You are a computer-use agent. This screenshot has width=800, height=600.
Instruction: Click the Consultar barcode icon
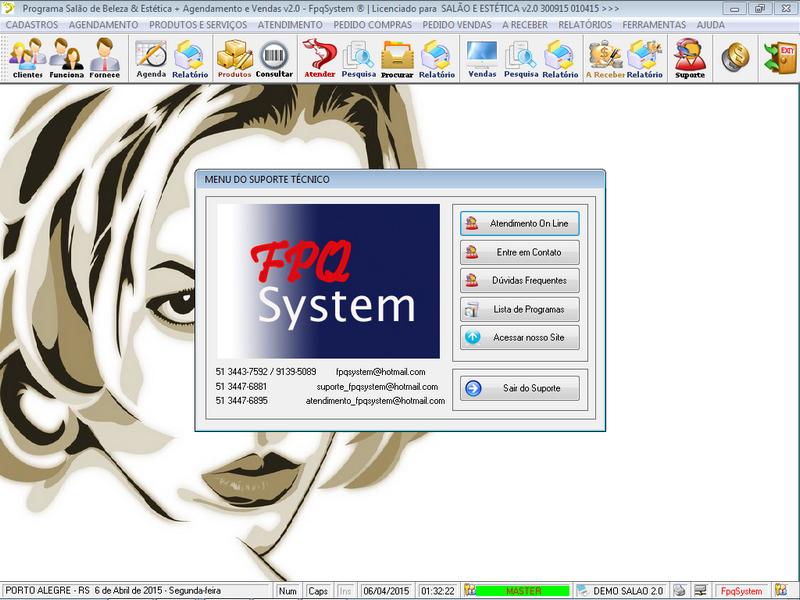tap(274, 58)
